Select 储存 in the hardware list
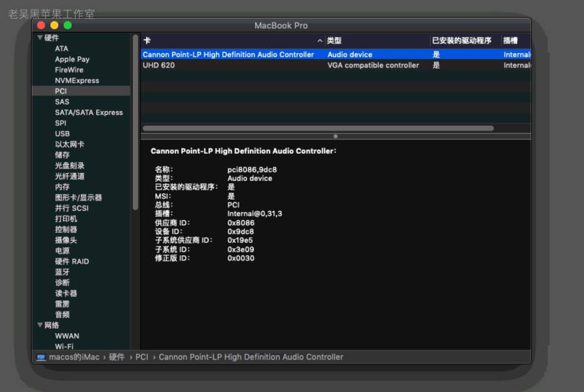Viewport: 584px width, 392px height. click(x=61, y=154)
